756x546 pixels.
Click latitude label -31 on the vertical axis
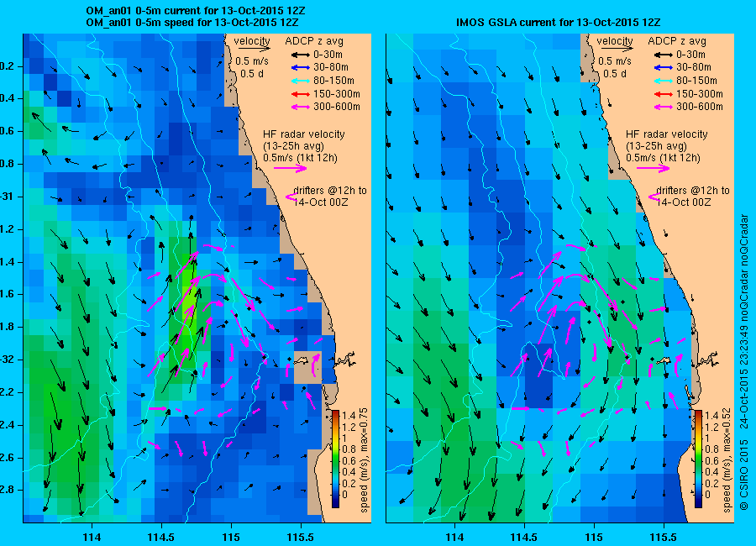tap(6, 197)
